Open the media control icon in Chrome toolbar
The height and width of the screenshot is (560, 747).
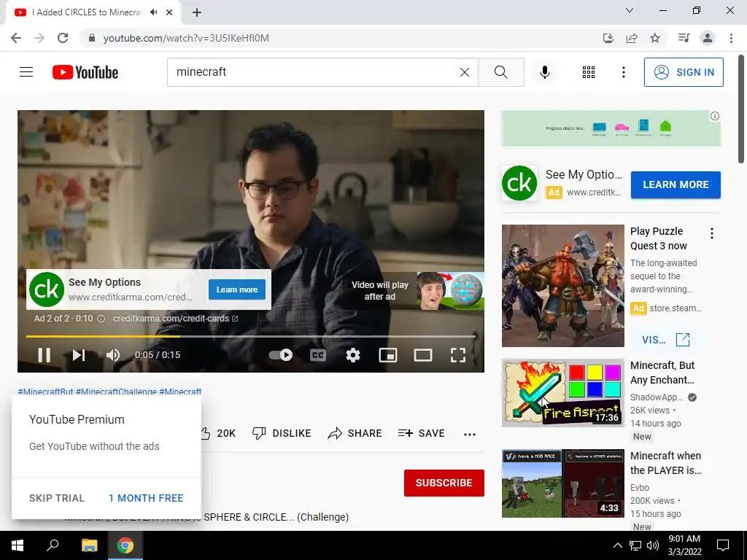(x=684, y=38)
